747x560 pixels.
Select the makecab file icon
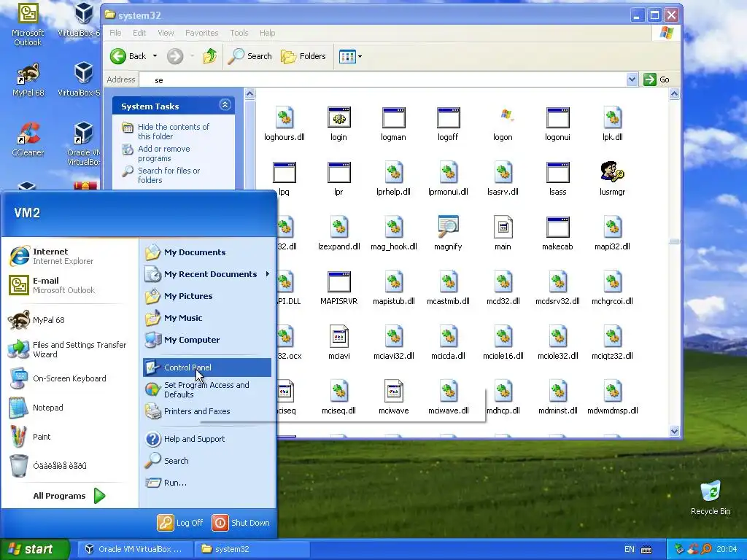pos(558,227)
